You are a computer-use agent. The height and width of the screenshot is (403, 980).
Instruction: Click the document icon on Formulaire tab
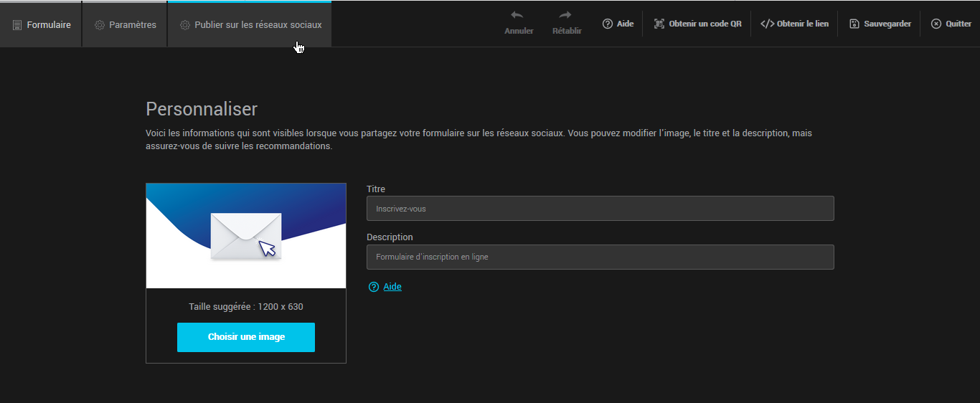(17, 25)
